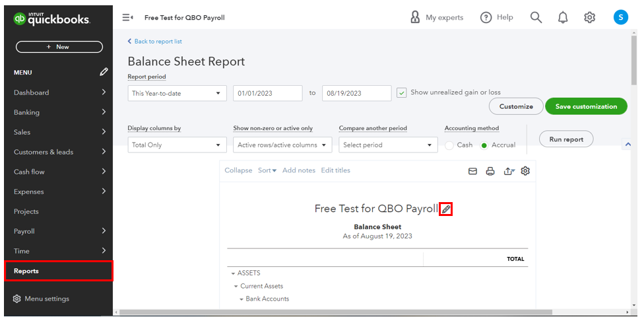Open My experts
The width and height of the screenshot is (644, 321).
(437, 18)
